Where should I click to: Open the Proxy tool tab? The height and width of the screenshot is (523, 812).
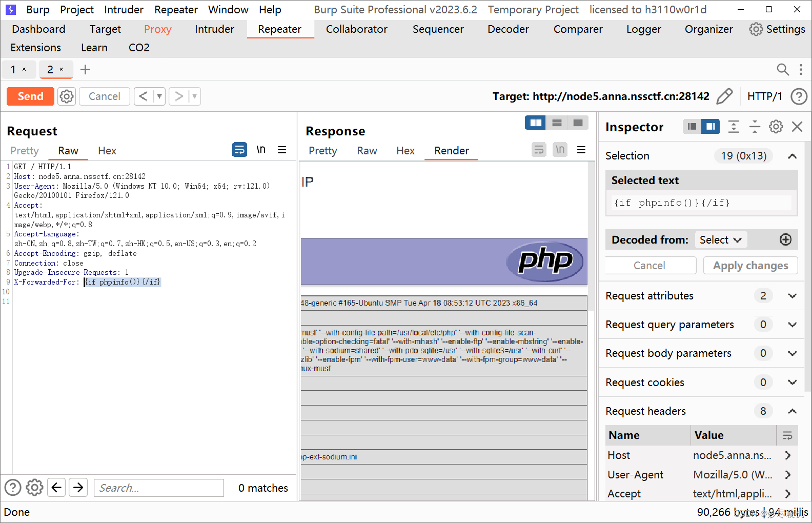point(157,29)
